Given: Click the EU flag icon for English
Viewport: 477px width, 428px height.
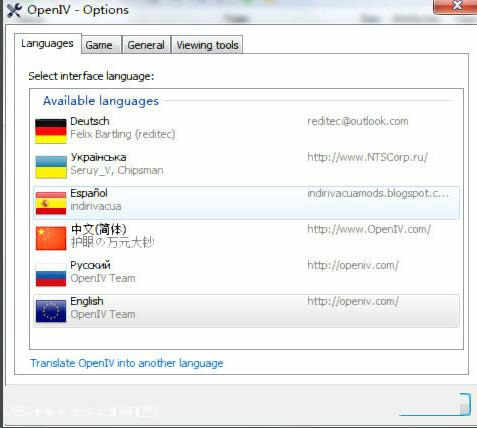Looking at the screenshot, I should 51,311.
